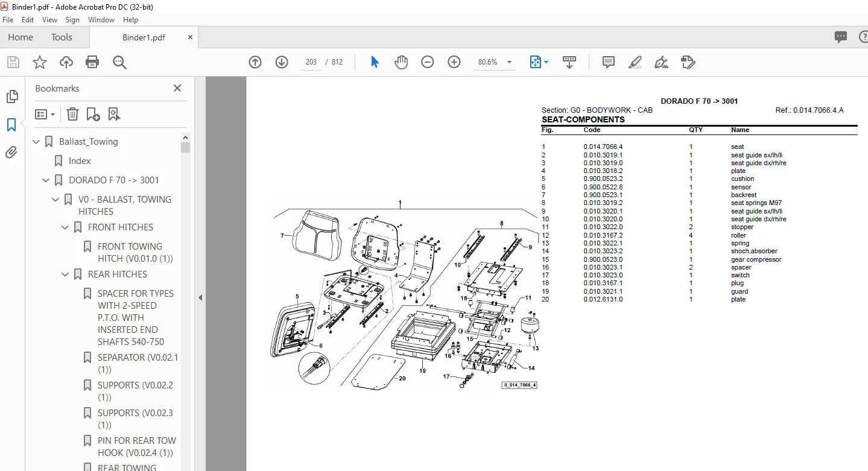Viewport: 868px width, 471px height.
Task: Open the File menu
Action: (x=8, y=20)
